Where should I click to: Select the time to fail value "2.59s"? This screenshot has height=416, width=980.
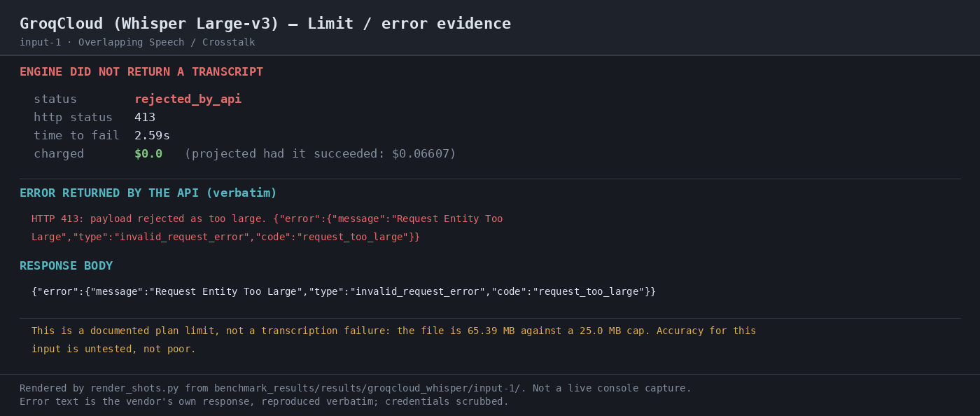pyautogui.click(x=152, y=136)
